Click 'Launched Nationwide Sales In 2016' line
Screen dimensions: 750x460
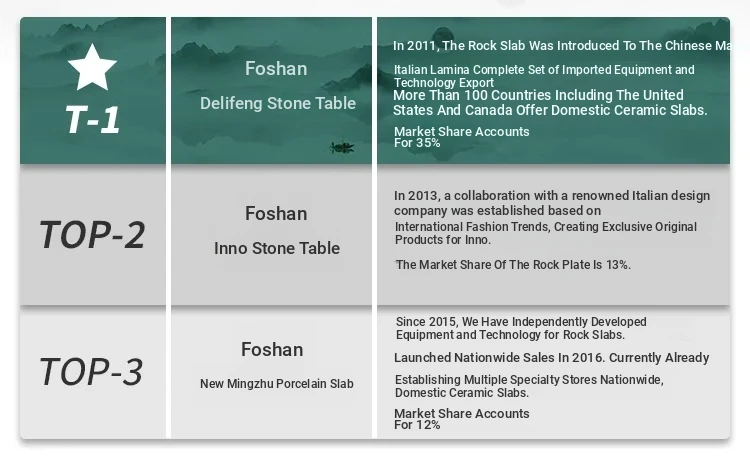tap(551, 358)
